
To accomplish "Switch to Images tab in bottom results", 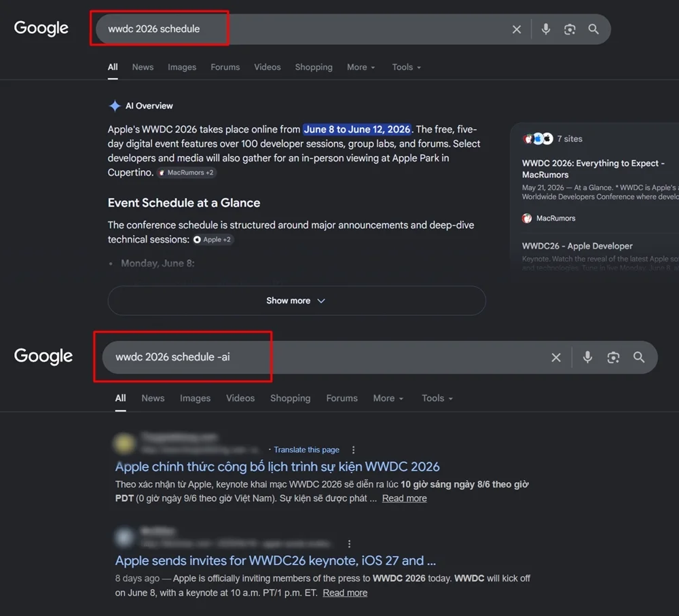I will (x=196, y=398).
